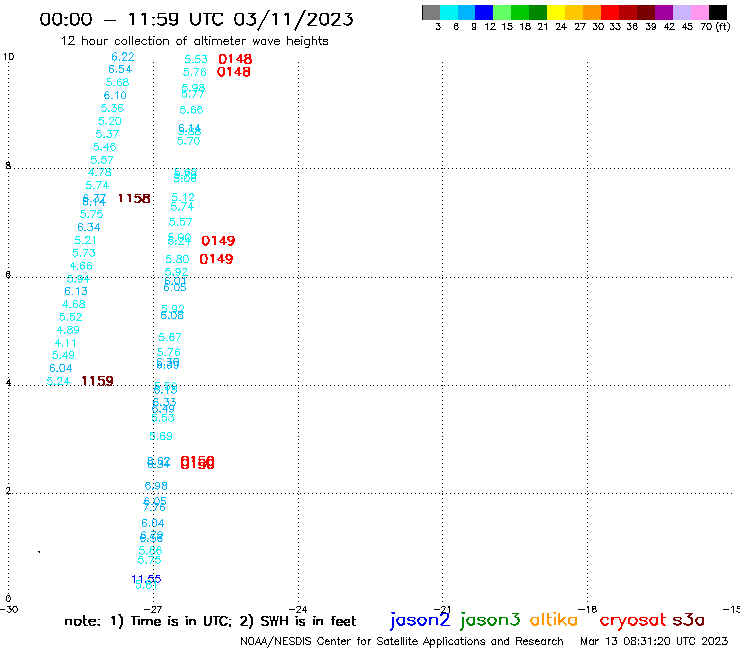Click the 5.66 wave height value
The image size is (740, 650).
191,110
